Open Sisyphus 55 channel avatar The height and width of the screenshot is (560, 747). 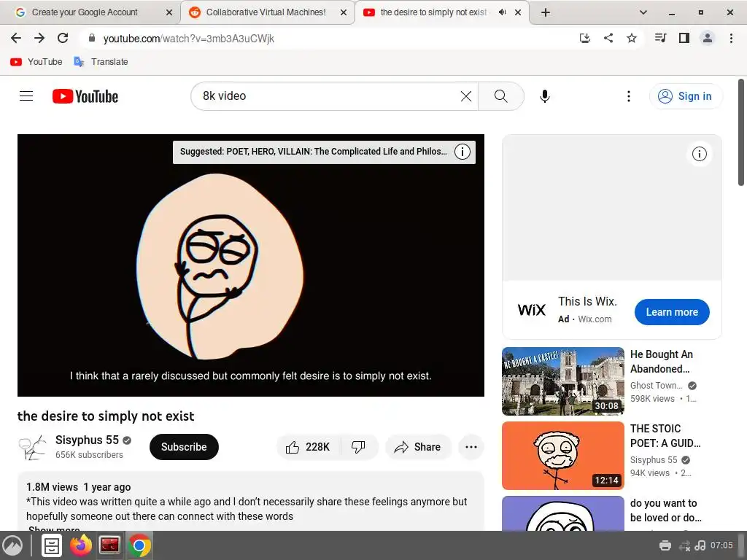[x=33, y=447]
